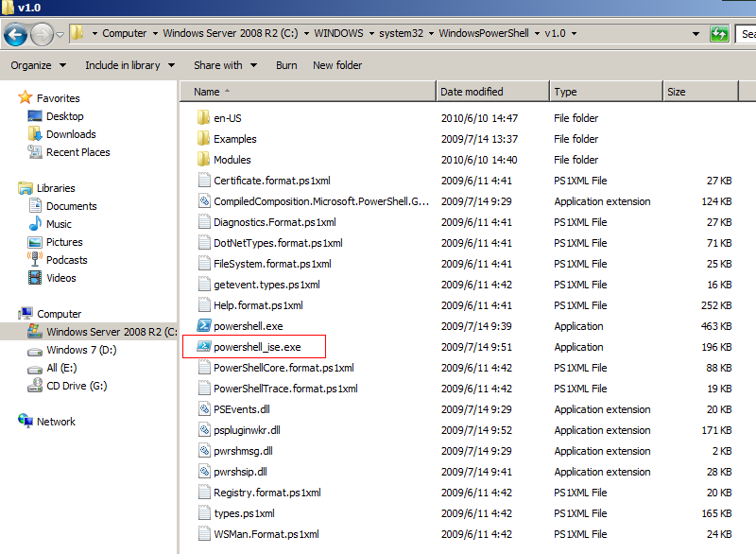756x554 pixels.
Task: Sort by the Type column header
Action: point(606,92)
